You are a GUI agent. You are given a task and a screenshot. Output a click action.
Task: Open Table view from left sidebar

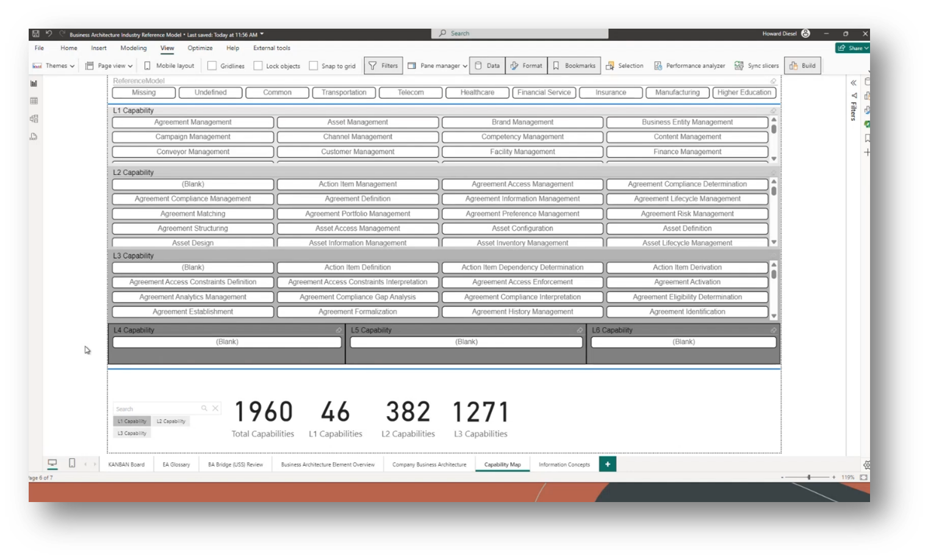click(x=34, y=101)
